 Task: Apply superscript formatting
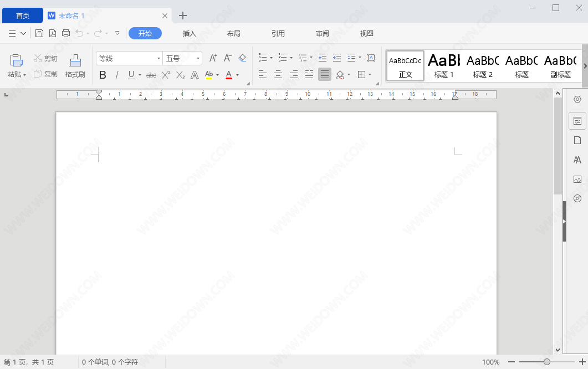(x=166, y=75)
